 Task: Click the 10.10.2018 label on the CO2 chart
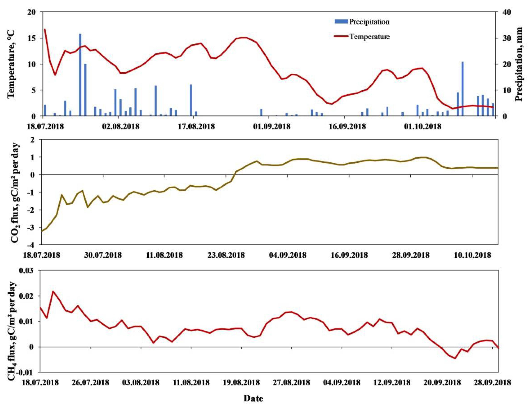[x=472, y=255]
